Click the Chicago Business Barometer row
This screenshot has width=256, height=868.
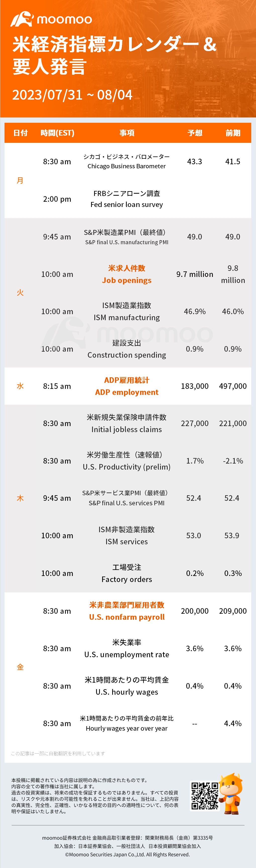128,161
